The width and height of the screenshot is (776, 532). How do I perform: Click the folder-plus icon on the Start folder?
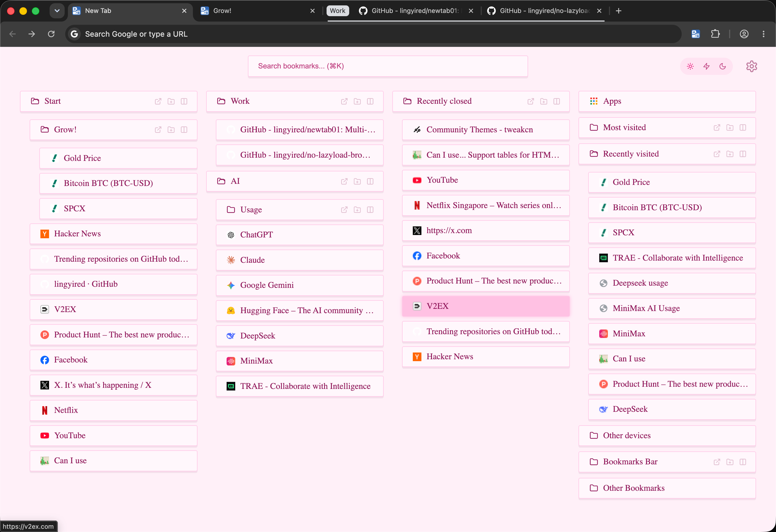pos(171,101)
